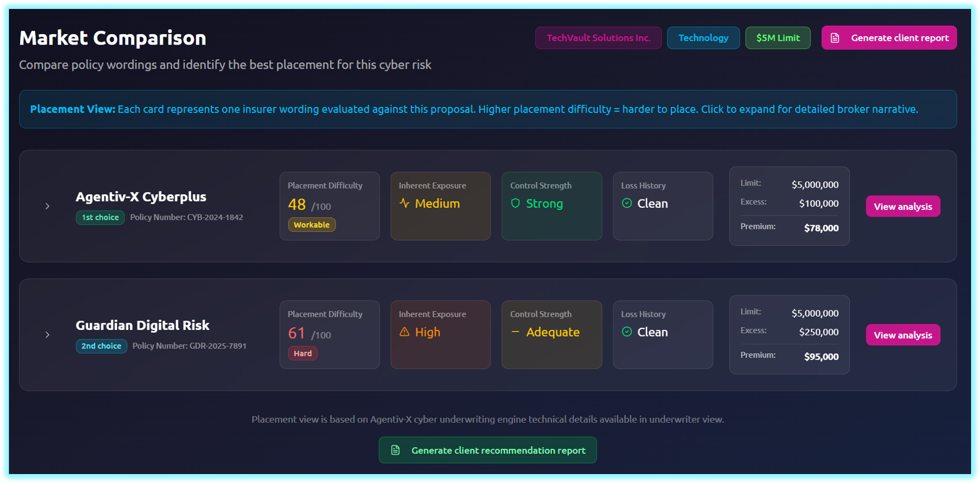Screen dimensions: 980x483
Task: Click the Guardian Digital Risk title
Action: coord(142,325)
